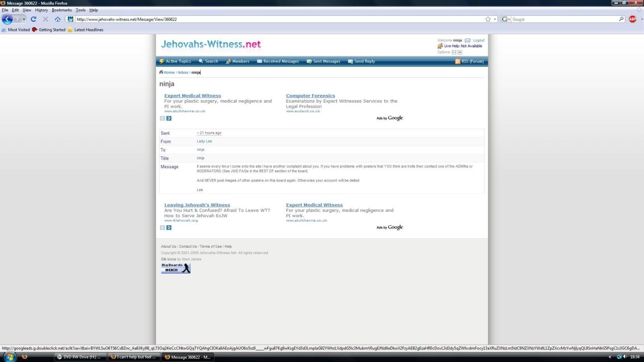
Task: Go back with the Firefox back arrow
Action: pos(7,19)
